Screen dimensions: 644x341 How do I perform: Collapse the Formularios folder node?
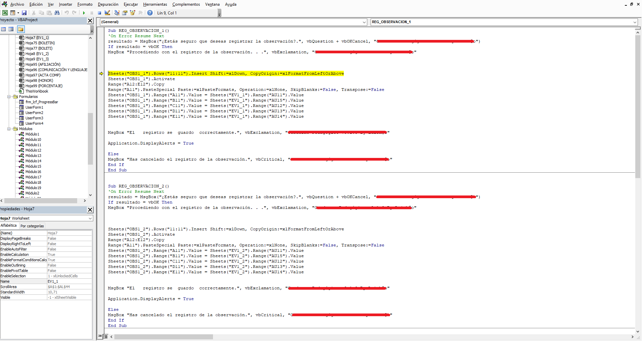point(9,97)
